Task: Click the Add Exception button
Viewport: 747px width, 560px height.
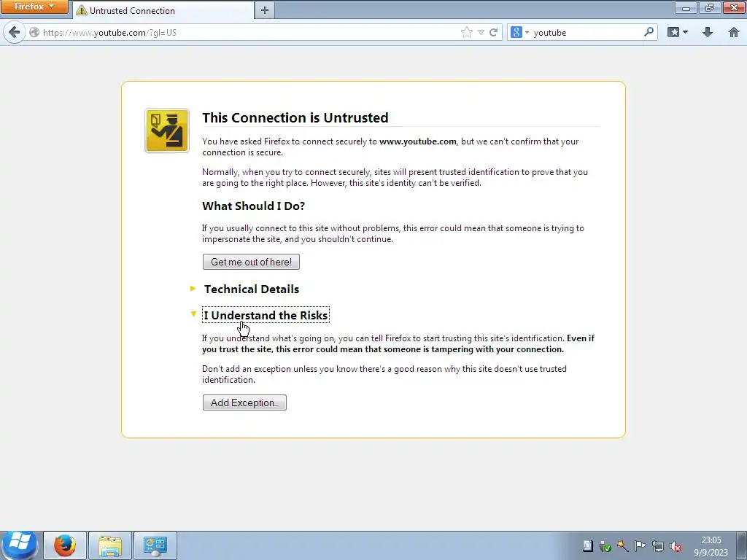Action: click(244, 402)
